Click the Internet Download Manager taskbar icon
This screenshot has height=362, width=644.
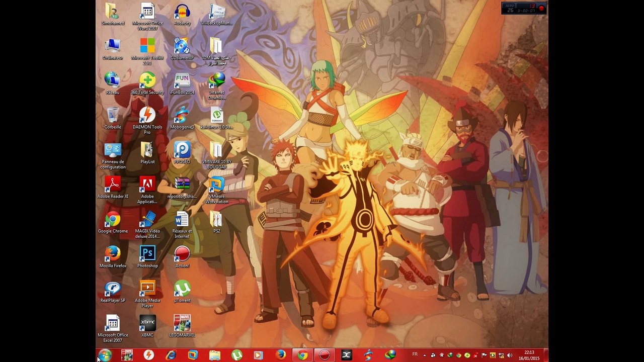coord(390,355)
